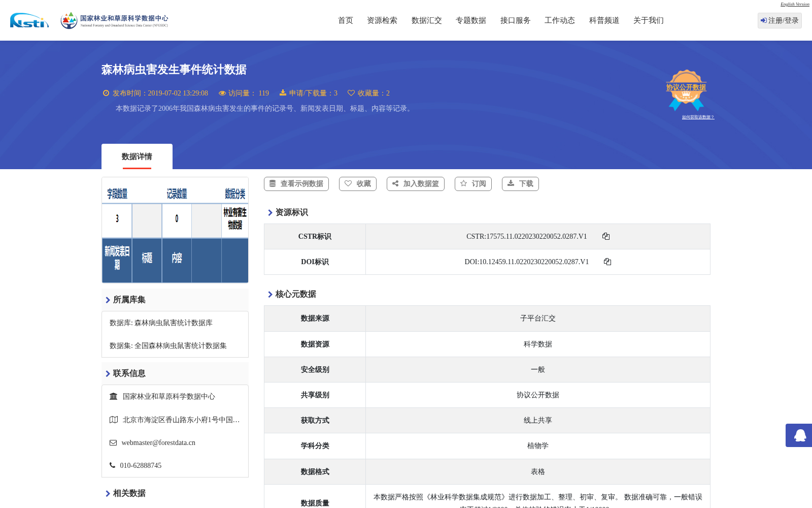Click the dataset preview thumbnail image

click(175, 230)
